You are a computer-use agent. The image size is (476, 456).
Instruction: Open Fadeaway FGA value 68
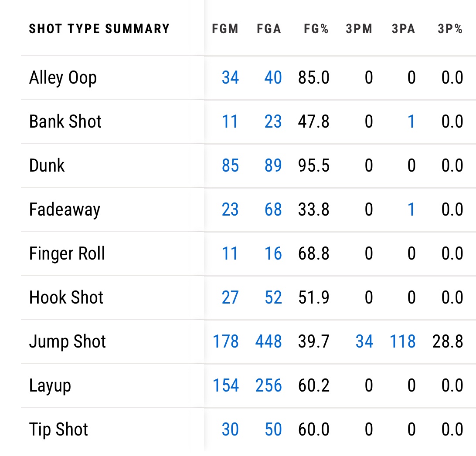point(273,210)
